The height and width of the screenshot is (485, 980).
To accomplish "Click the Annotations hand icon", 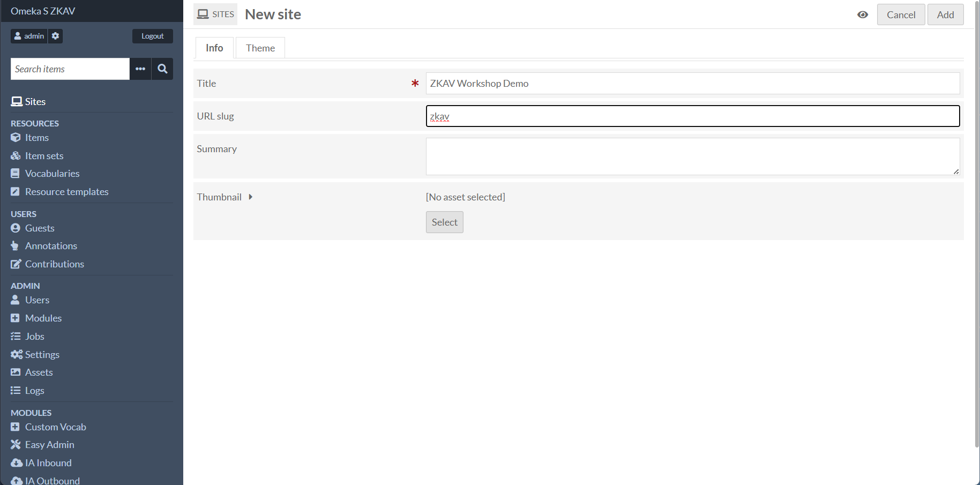I will coord(15,246).
